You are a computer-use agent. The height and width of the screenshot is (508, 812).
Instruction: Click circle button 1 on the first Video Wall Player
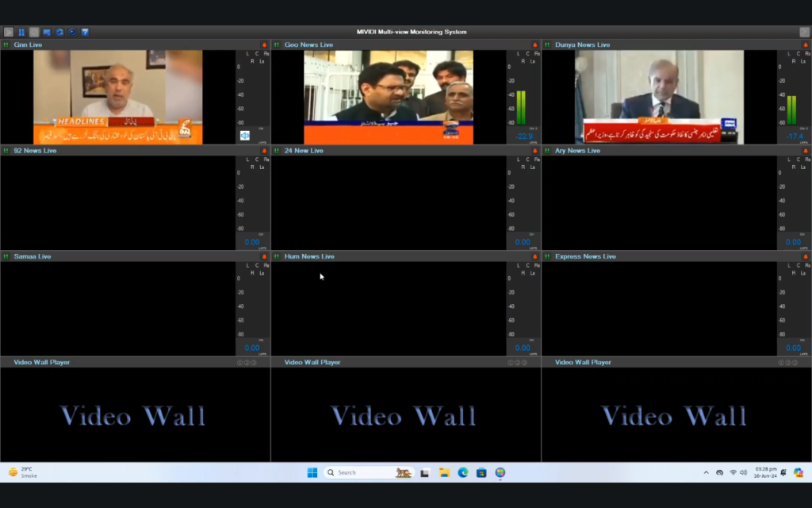tap(240, 362)
